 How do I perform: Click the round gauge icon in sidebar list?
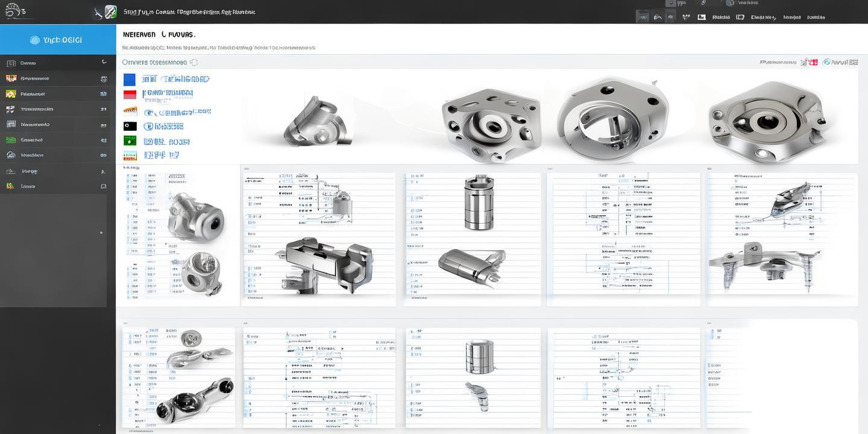[11, 155]
